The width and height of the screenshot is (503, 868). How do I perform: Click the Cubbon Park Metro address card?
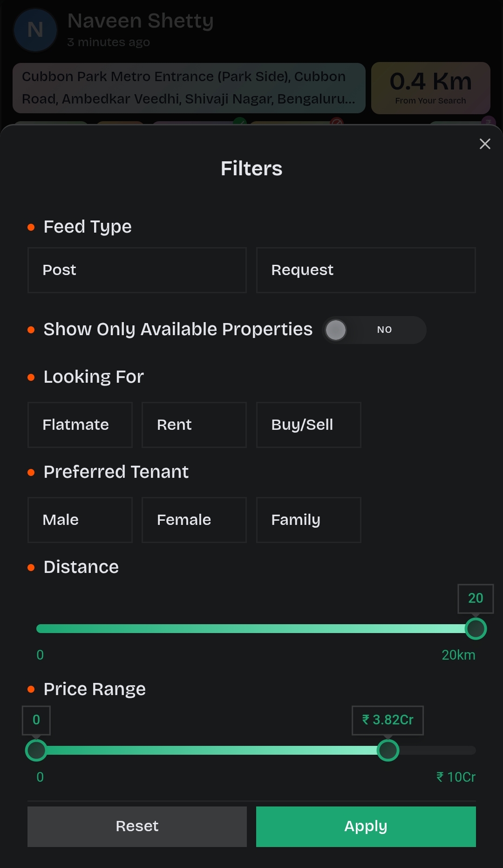point(189,88)
